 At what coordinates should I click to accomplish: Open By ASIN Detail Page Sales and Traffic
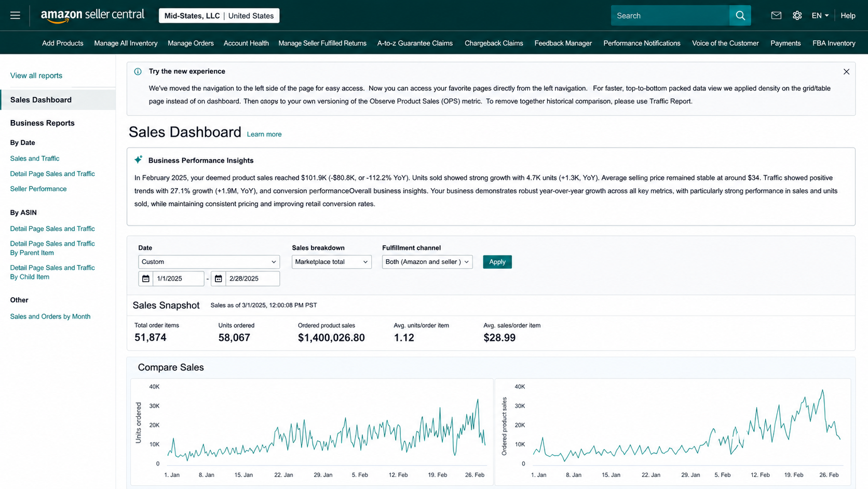(52, 229)
